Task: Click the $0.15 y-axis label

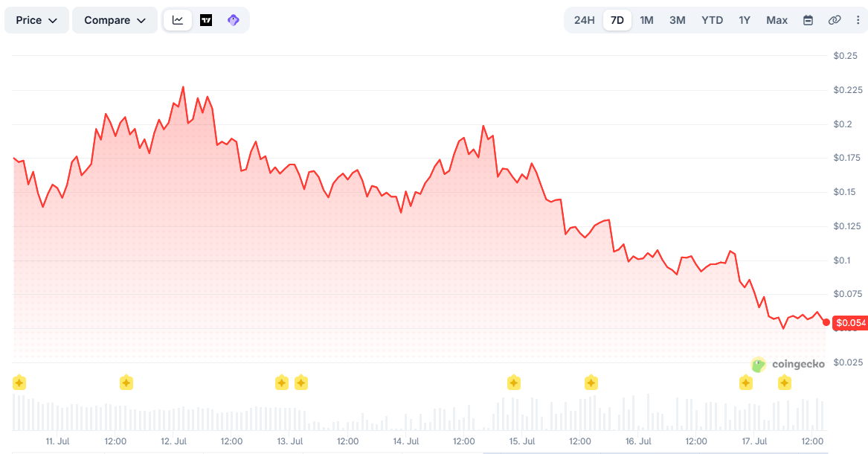Action: tap(845, 192)
